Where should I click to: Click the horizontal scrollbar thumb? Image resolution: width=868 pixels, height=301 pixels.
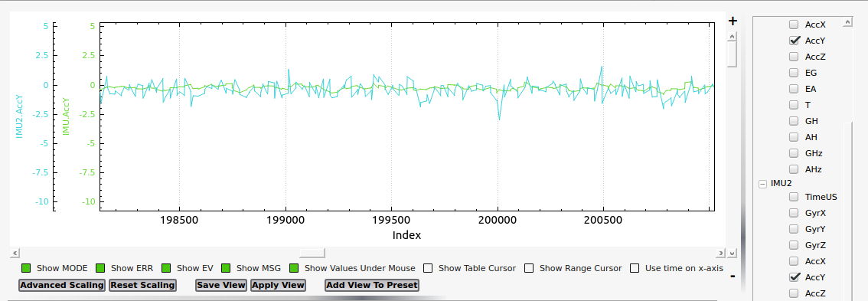coord(312,253)
